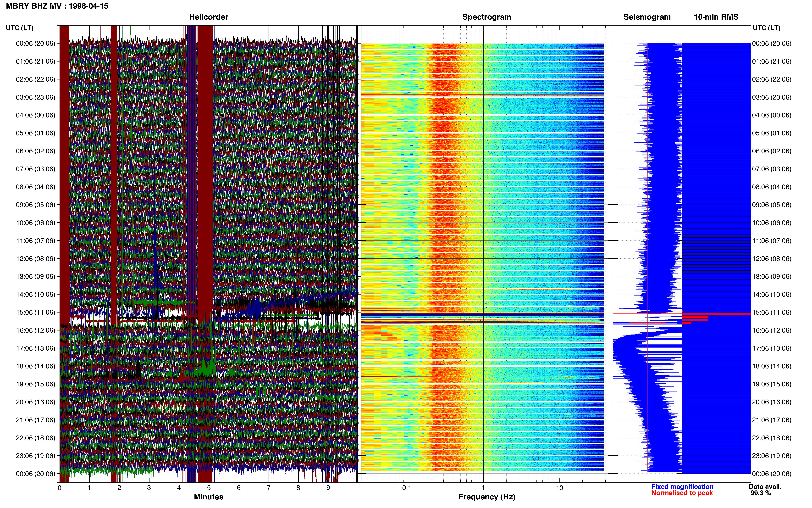Click the plot title MBRY BHZ MV : 1998-04-15
Screen dimensions: 812x508
pos(57,6)
